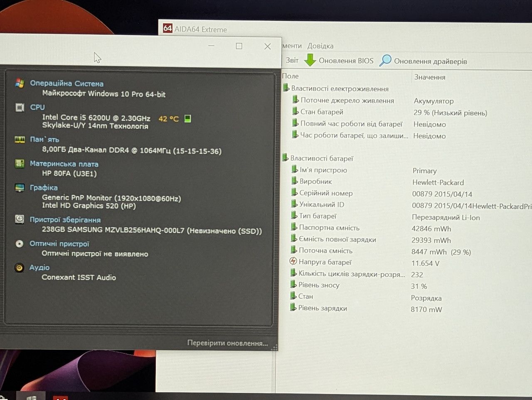The height and width of the screenshot is (400, 532).
Task: Open the CPU section link
Action: [37, 107]
